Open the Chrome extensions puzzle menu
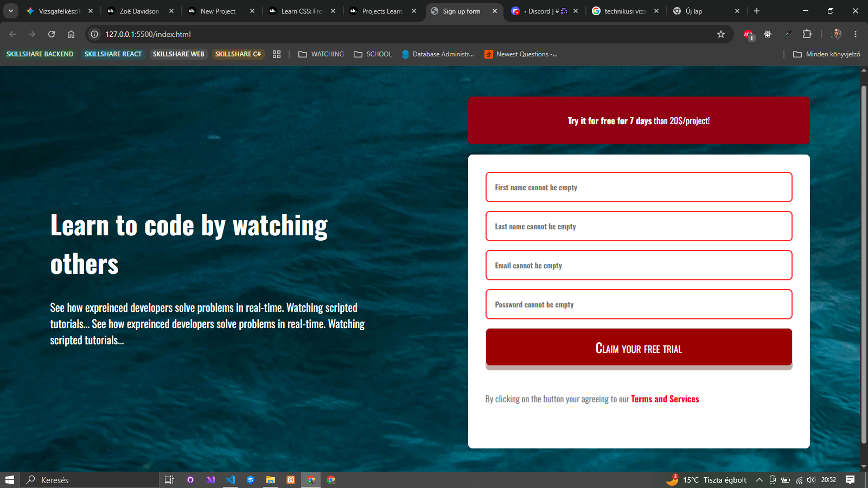The width and height of the screenshot is (868, 488). pyautogui.click(x=807, y=34)
